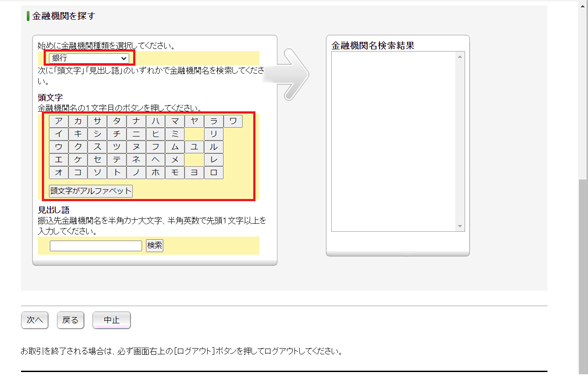
Task: Select the マ kana button
Action: [x=175, y=121]
